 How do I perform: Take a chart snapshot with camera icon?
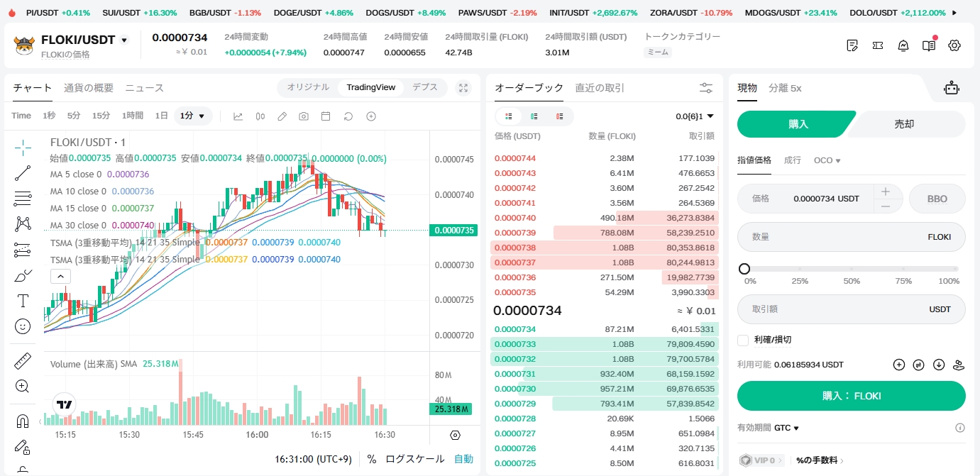pyautogui.click(x=304, y=116)
